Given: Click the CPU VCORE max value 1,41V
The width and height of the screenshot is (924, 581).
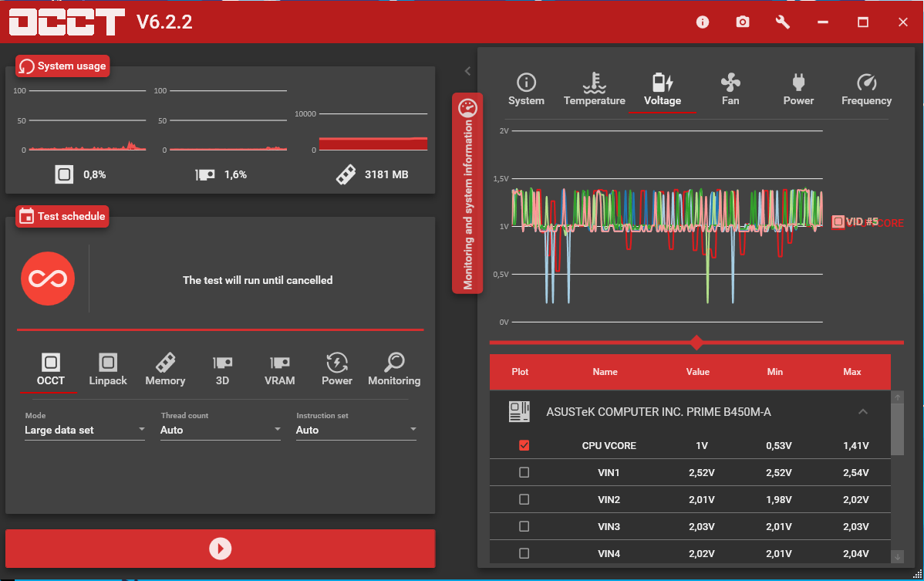Looking at the screenshot, I should [x=855, y=445].
